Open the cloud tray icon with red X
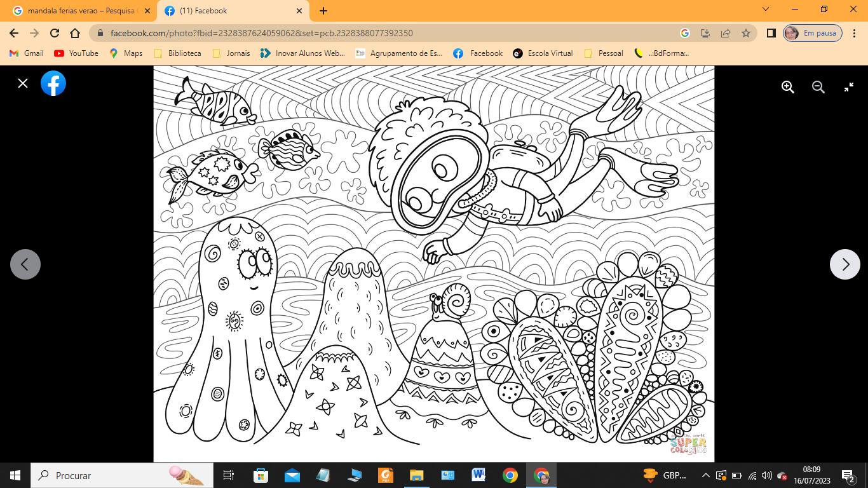The image size is (868, 488). point(782,475)
